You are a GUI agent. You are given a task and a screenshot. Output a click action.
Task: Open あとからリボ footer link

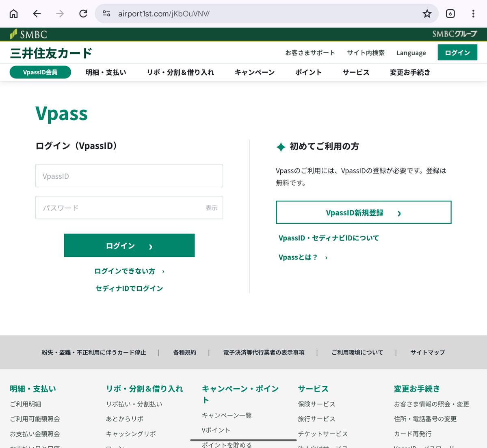[x=125, y=419]
